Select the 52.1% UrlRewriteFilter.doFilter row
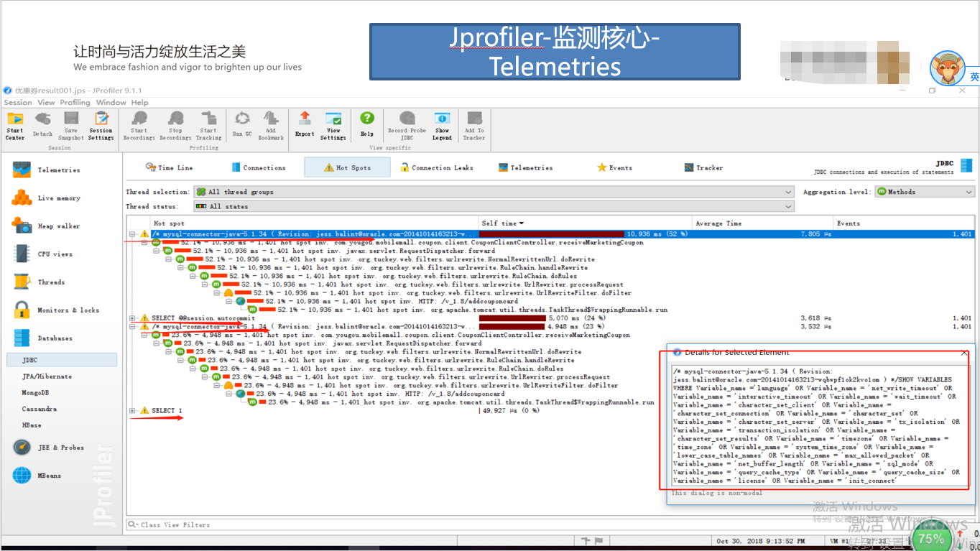 click(x=427, y=293)
